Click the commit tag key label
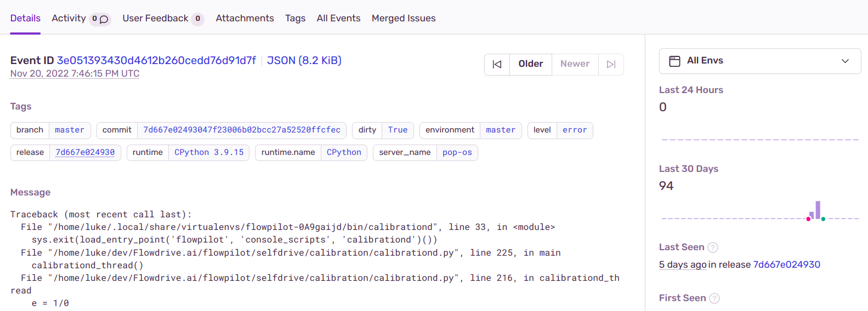 click(117, 130)
